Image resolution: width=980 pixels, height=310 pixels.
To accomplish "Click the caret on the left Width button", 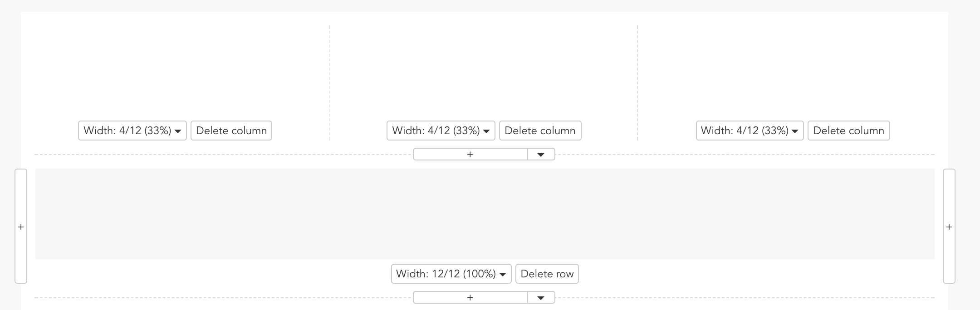I will tap(178, 131).
